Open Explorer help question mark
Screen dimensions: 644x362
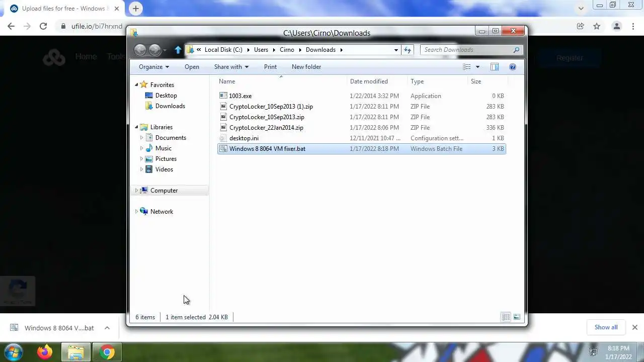click(513, 67)
